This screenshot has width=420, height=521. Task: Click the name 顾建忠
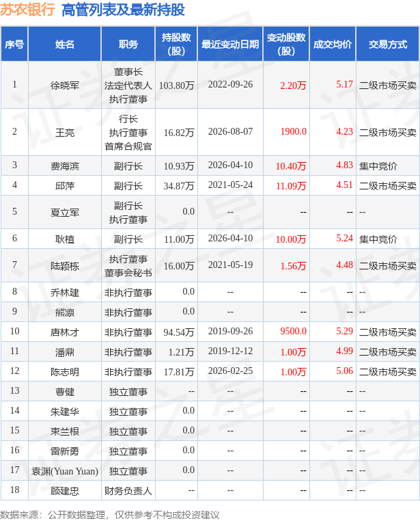(65, 491)
